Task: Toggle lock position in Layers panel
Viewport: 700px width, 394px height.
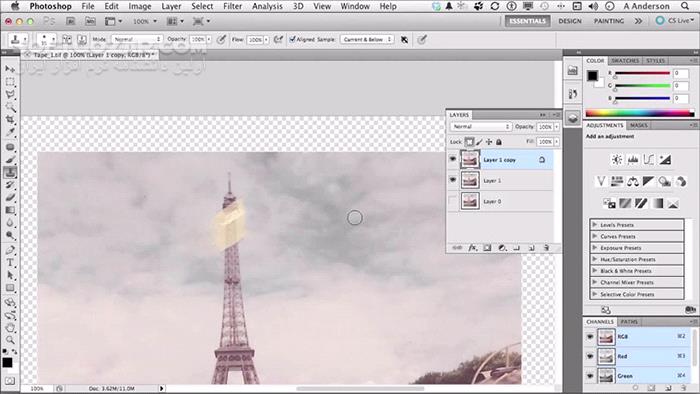Action: (x=489, y=142)
